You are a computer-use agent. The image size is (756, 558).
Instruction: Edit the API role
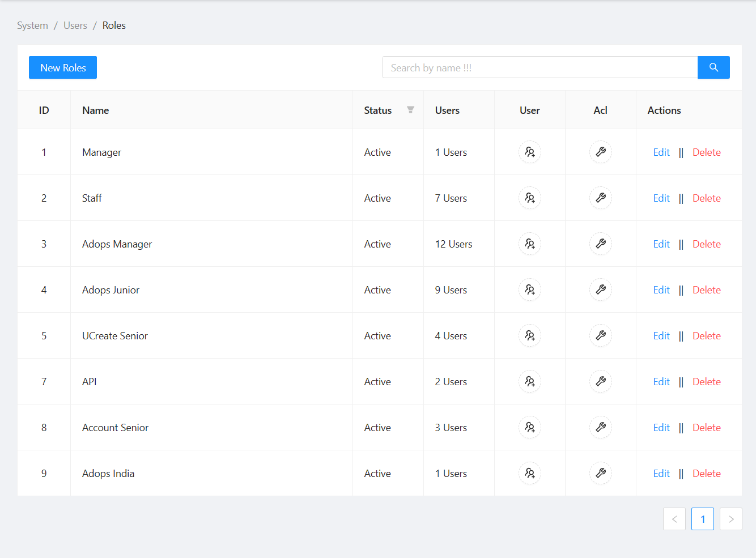point(661,382)
